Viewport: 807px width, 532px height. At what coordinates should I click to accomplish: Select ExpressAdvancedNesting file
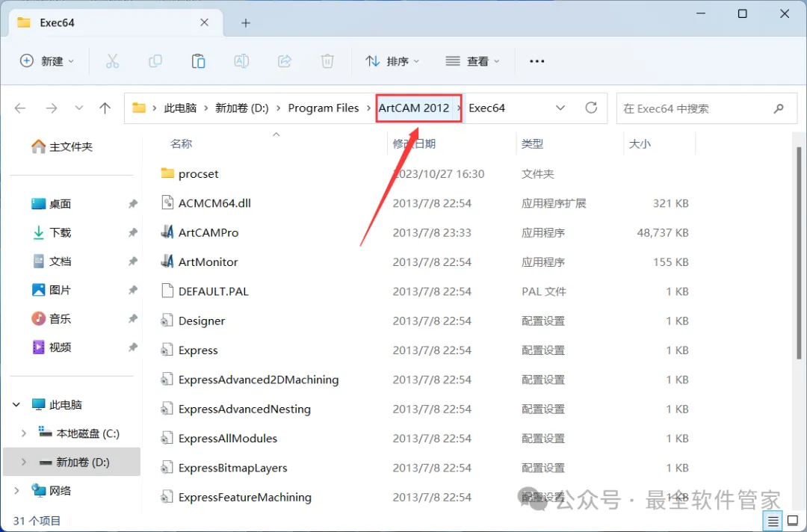click(244, 409)
